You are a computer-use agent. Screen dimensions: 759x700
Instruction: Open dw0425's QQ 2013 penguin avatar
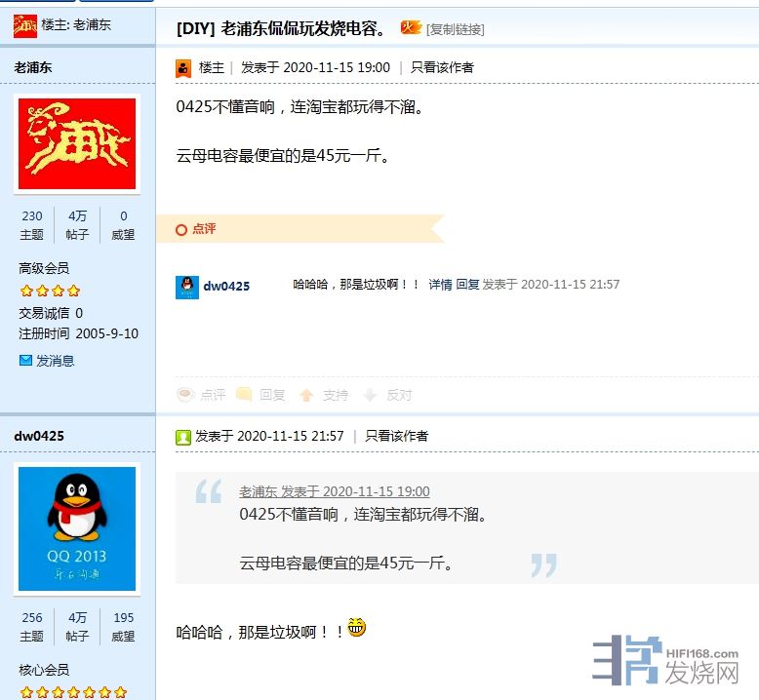click(77, 528)
